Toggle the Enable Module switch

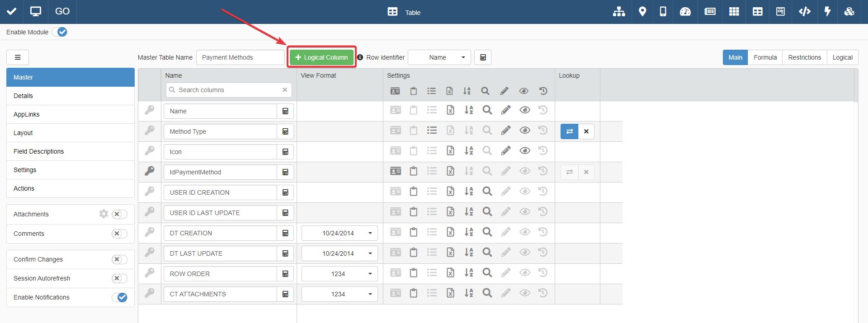click(x=60, y=32)
